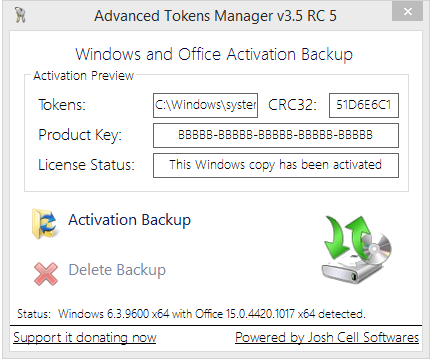Click the green arrows drive and disc icon
435x364 pixels.
(x=356, y=249)
